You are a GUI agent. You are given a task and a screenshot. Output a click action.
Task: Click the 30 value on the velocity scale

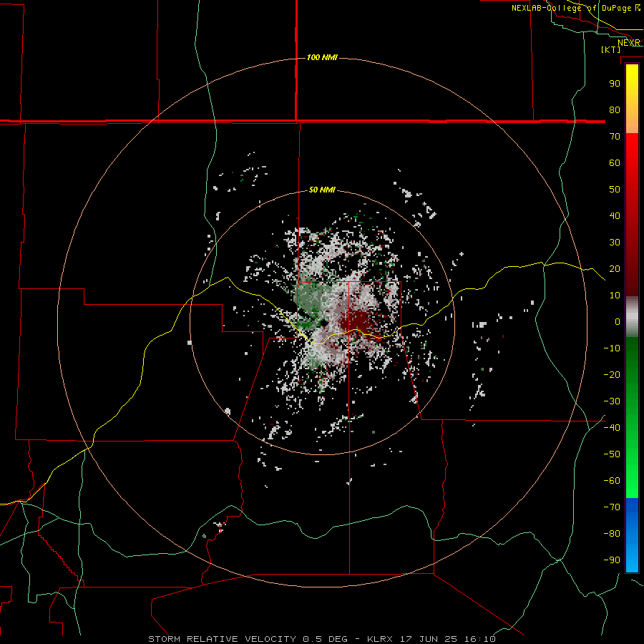615,243
